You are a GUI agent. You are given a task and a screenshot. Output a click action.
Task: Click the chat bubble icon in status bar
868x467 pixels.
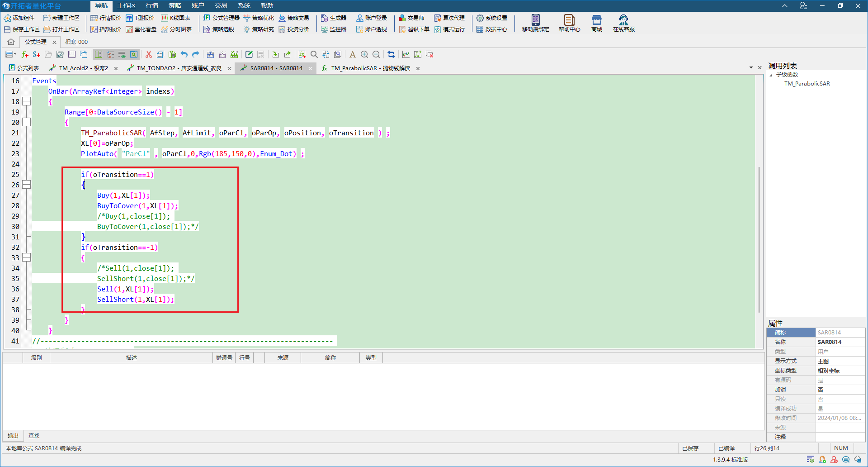click(x=846, y=460)
